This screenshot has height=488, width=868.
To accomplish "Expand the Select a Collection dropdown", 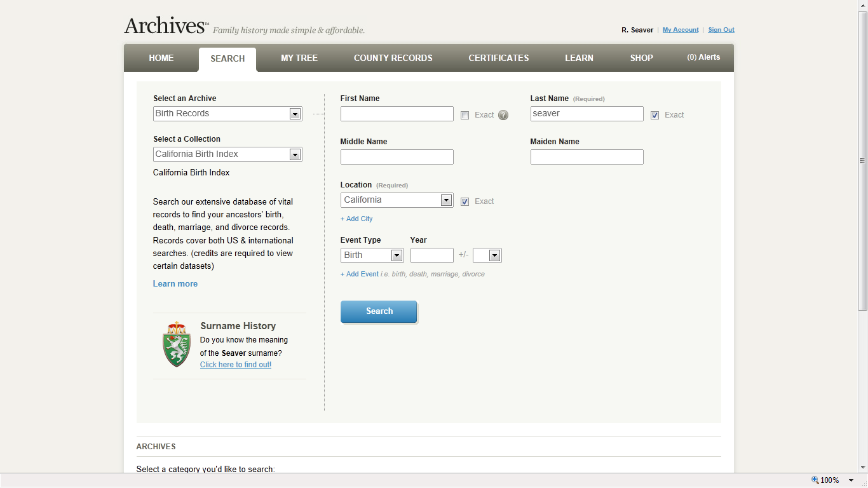I will click(294, 154).
